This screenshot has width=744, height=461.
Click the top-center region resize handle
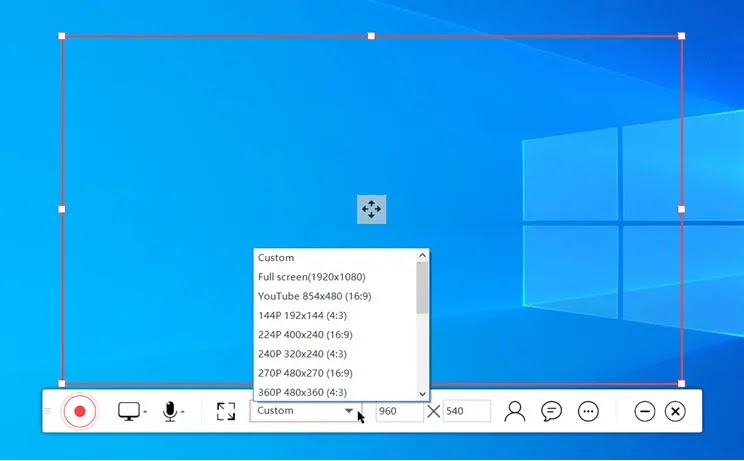pos(372,36)
